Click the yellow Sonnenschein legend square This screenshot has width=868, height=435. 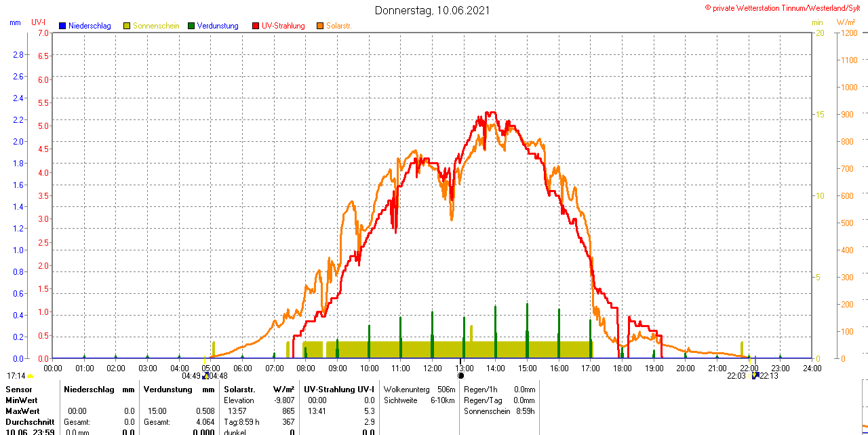[x=127, y=26]
